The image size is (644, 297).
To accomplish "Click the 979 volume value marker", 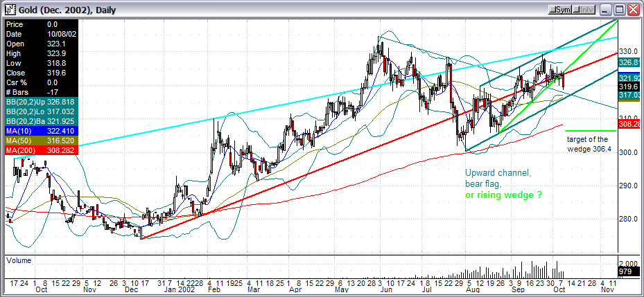I will 625,272.
